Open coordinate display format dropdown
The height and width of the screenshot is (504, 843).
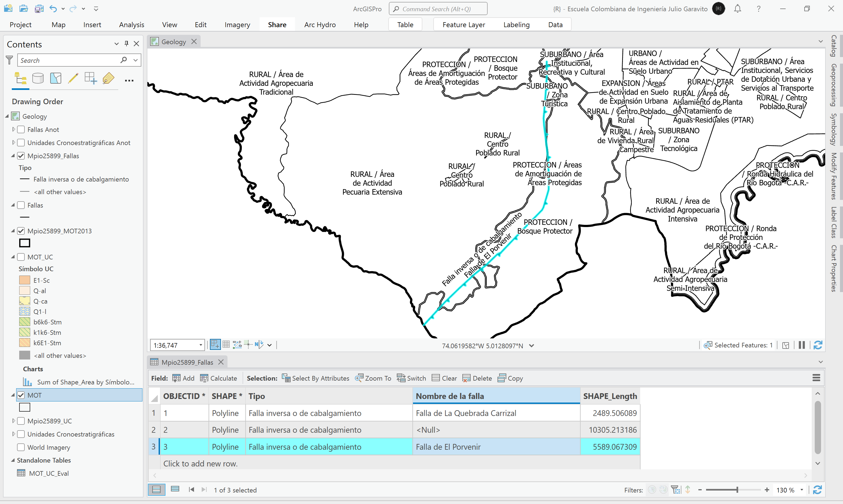point(532,346)
